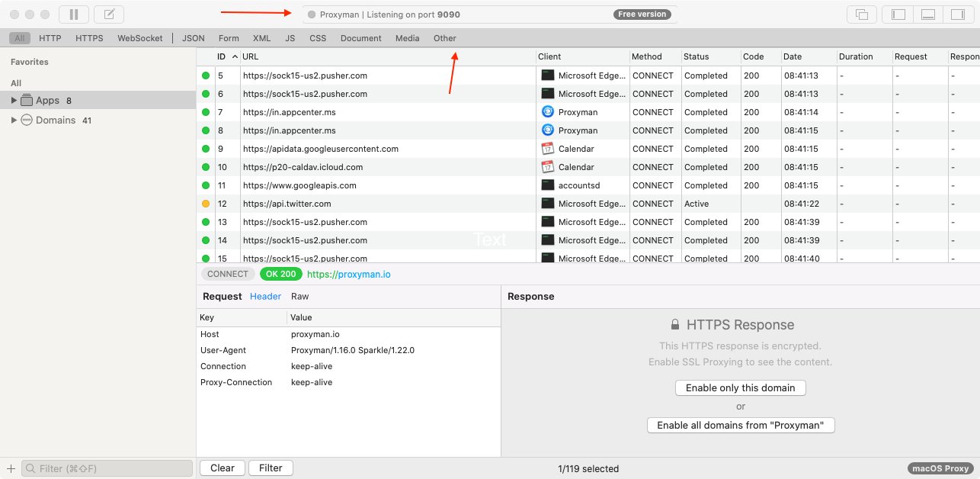
Task: Sort by the Code column header
Action: 761,56
